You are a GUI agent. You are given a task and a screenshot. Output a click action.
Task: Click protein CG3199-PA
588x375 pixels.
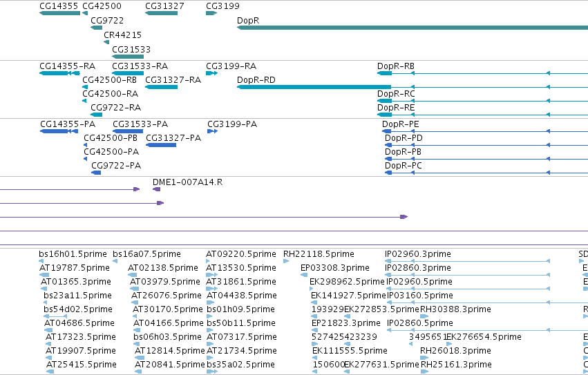click(x=213, y=131)
